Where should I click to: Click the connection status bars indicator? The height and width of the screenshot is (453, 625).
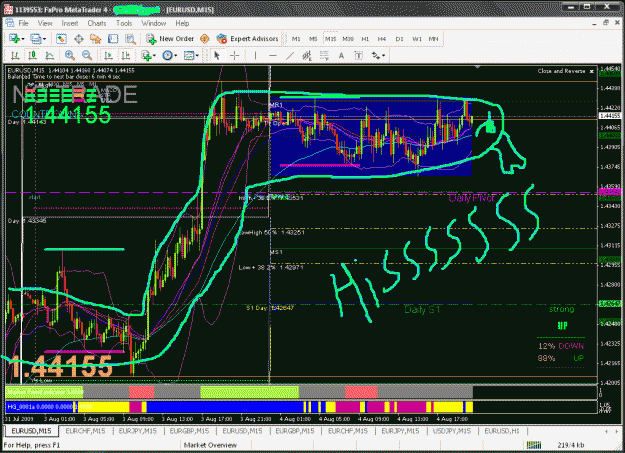pos(533,445)
